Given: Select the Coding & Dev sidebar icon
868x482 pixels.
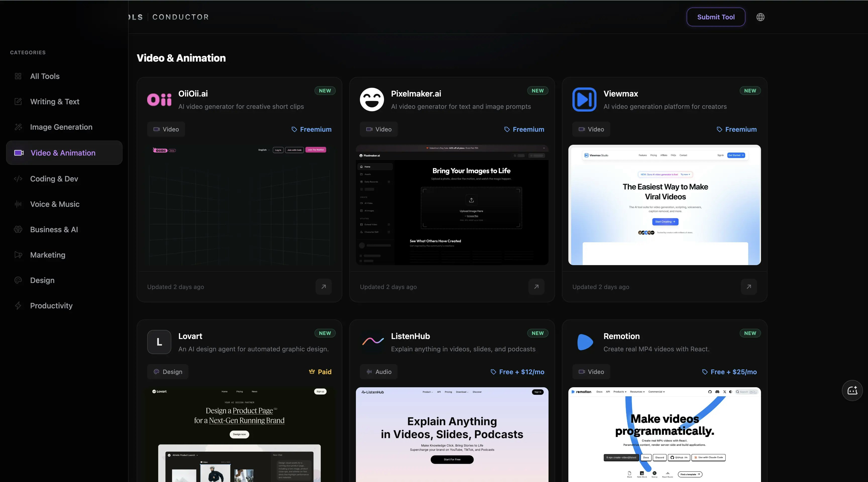Looking at the screenshot, I should 18,179.
